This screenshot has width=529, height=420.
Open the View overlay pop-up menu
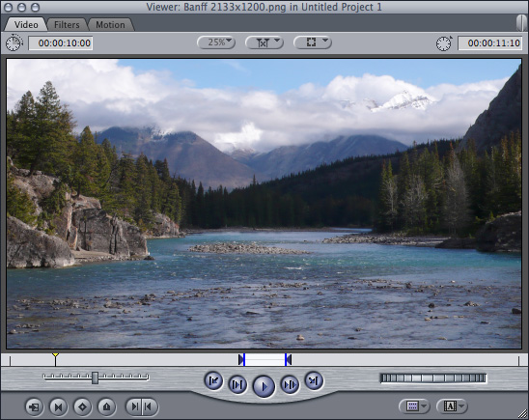pyautogui.click(x=313, y=42)
